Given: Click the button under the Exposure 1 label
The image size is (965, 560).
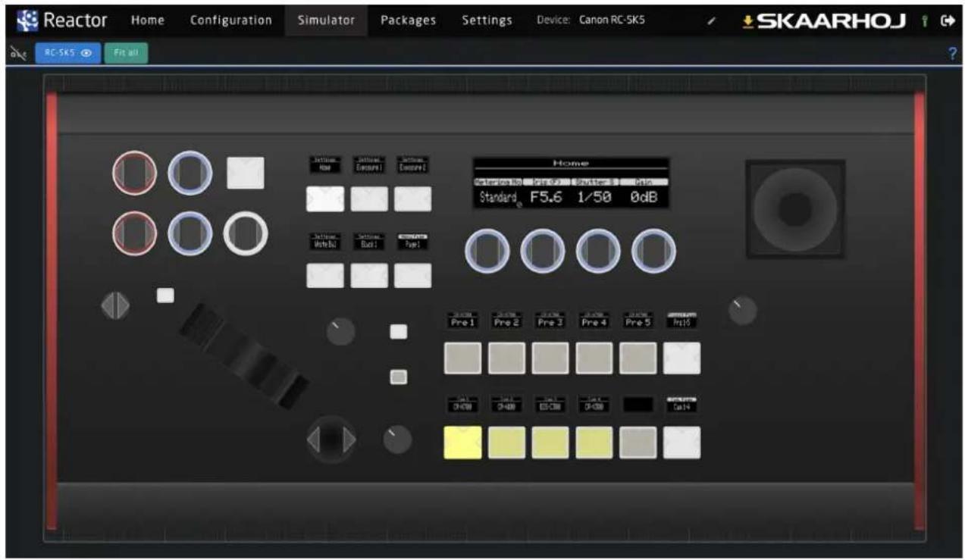Looking at the screenshot, I should click(x=369, y=199).
